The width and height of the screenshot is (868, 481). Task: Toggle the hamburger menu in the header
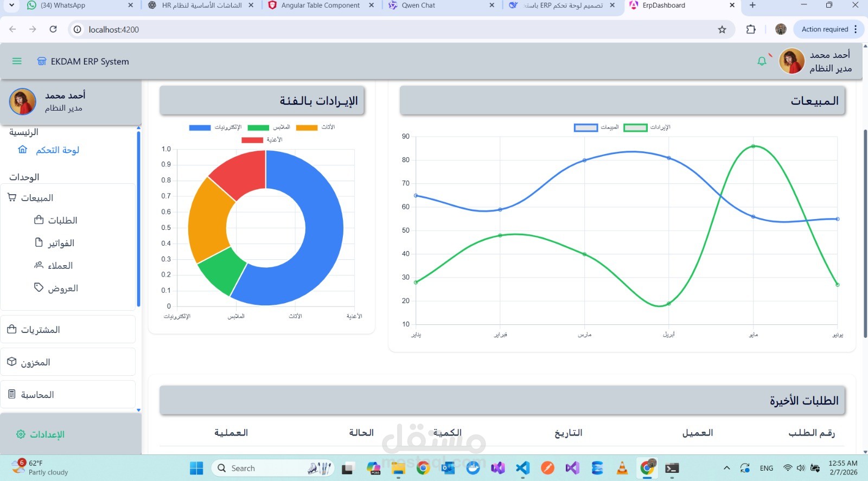click(x=17, y=61)
